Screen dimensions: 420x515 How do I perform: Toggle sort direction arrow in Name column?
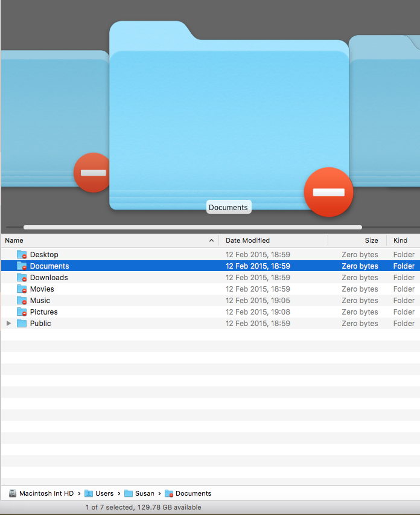tap(211, 240)
